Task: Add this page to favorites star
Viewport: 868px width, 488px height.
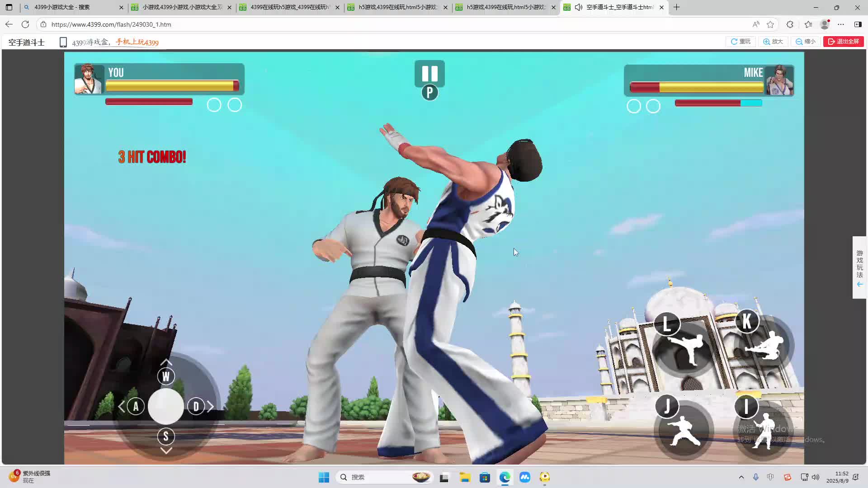Action: point(770,24)
